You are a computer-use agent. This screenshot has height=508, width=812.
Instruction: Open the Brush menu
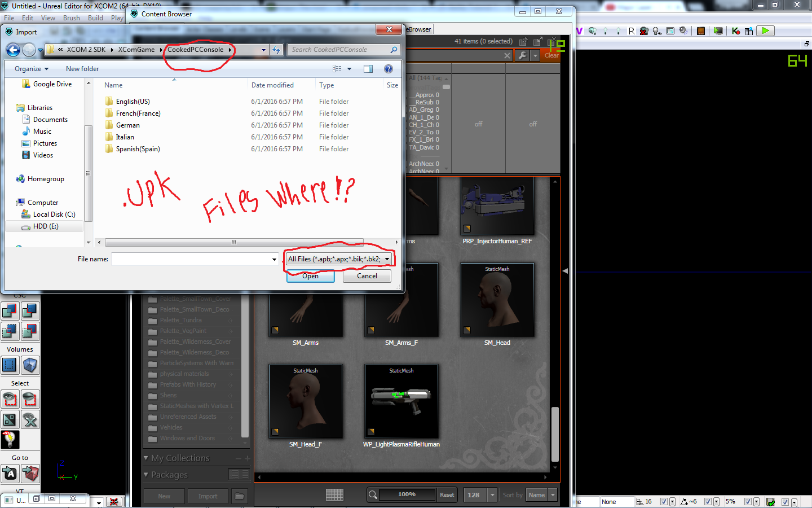[72, 18]
